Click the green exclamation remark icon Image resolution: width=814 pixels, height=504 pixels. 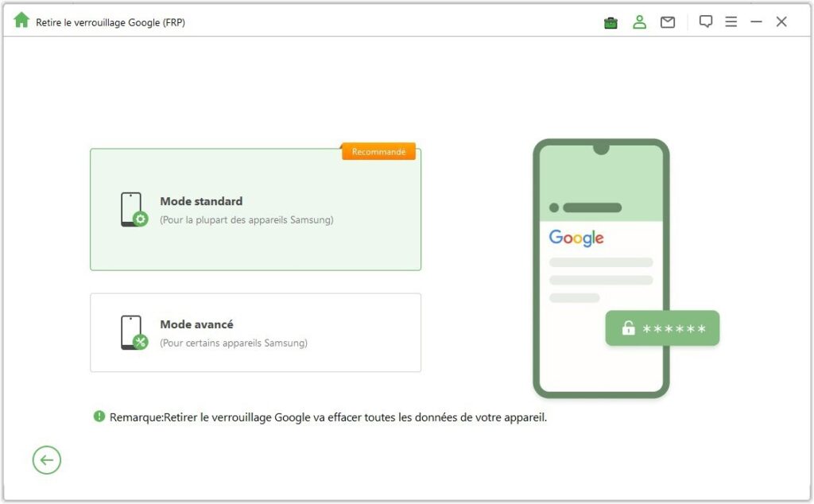coord(99,417)
